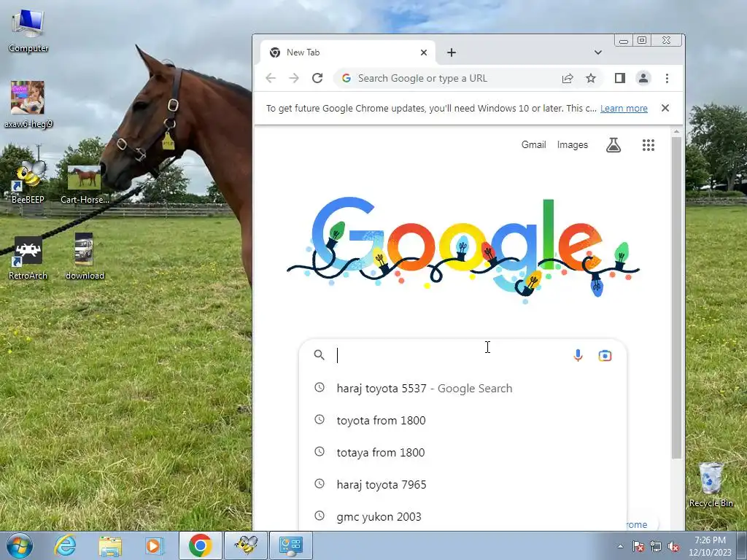Screen dimensions: 747x560
Task: Start voice search with the microphone
Action: click(x=578, y=355)
